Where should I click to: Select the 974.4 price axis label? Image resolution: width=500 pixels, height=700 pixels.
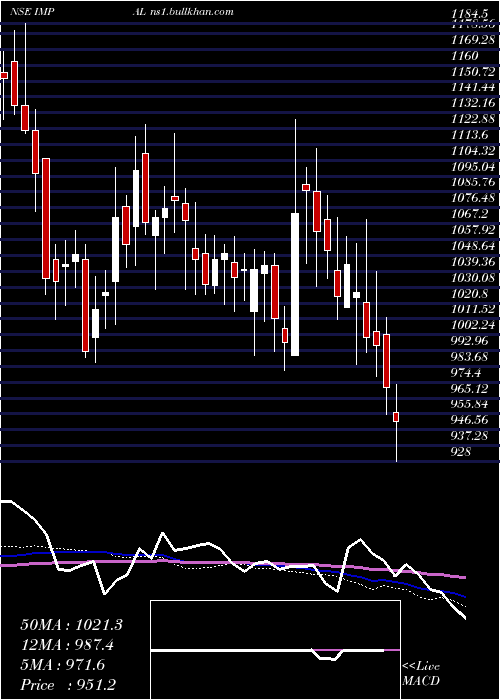[x=467, y=373]
